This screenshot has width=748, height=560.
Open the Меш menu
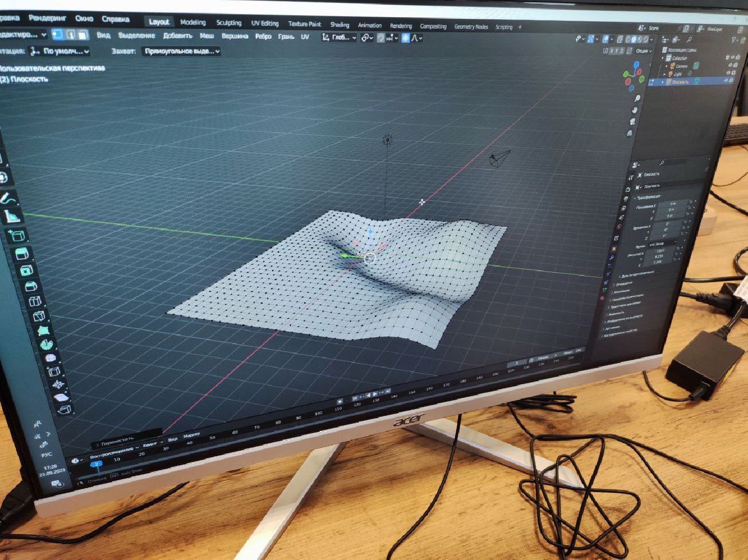click(x=207, y=36)
